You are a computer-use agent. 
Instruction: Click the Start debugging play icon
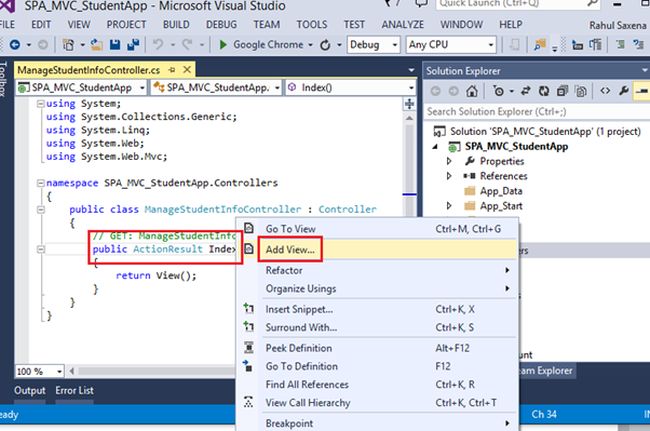(x=223, y=45)
